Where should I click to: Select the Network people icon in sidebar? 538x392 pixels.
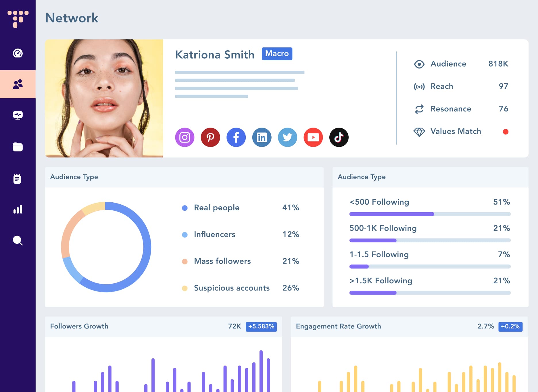pyautogui.click(x=18, y=84)
